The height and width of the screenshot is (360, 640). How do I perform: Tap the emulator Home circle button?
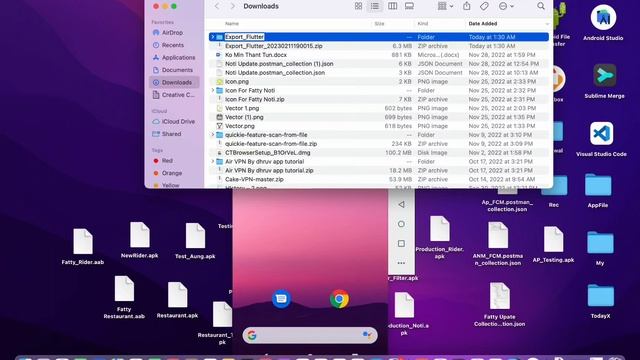(401, 224)
